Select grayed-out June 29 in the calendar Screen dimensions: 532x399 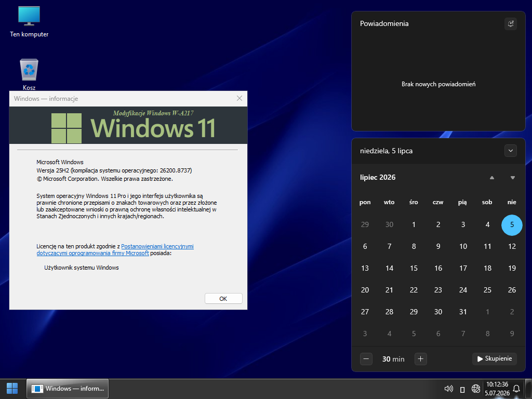365,224
